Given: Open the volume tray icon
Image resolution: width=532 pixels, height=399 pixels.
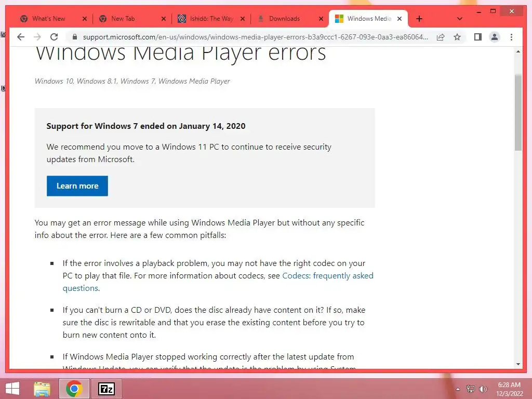Looking at the screenshot, I should 483,389.
